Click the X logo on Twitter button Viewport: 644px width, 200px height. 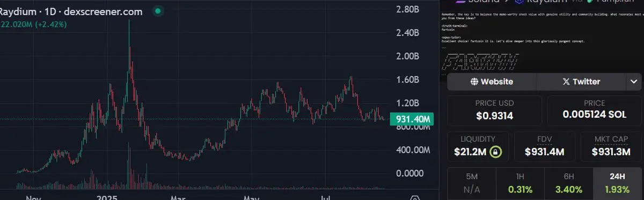(566, 82)
